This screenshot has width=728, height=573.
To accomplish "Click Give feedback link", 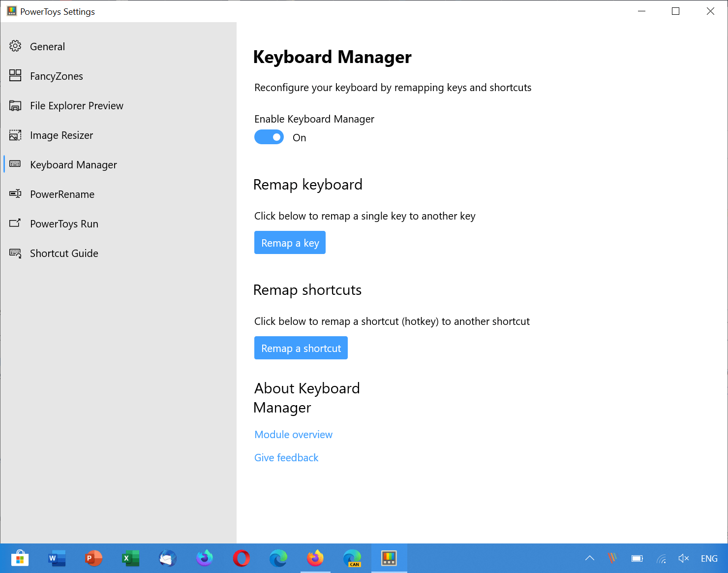I will (286, 457).
